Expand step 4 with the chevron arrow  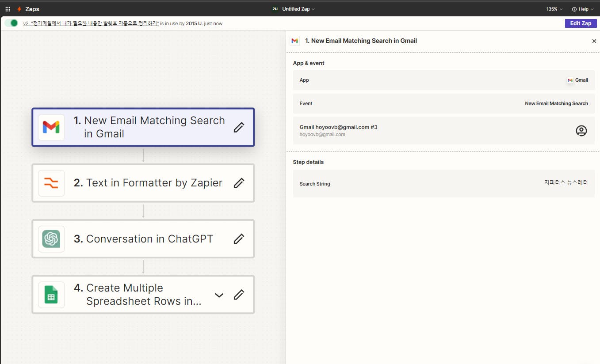click(219, 295)
